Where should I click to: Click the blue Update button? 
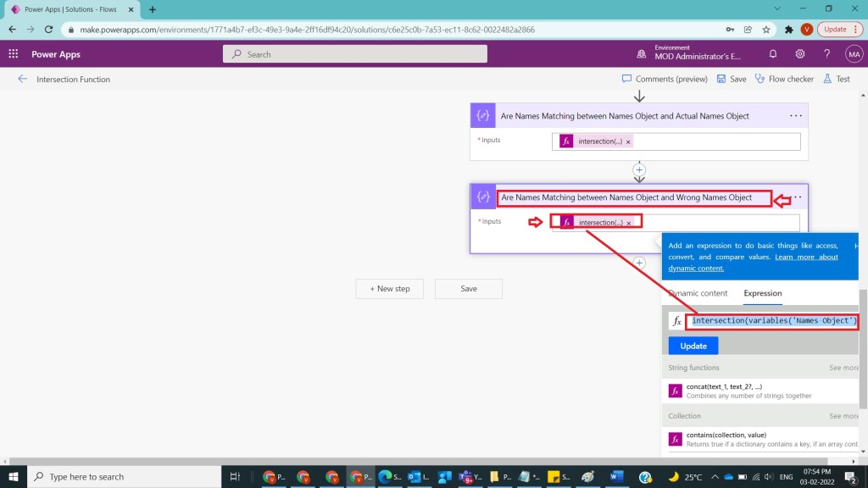pyautogui.click(x=693, y=346)
